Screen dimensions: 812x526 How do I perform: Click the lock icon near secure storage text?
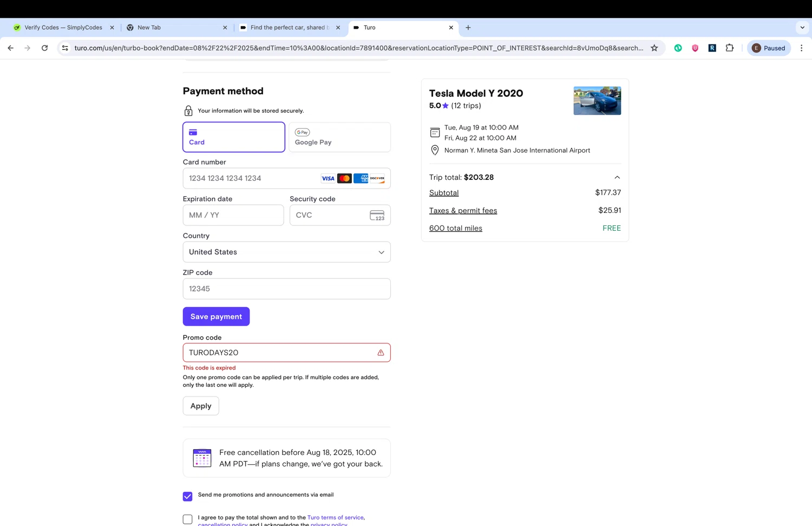coord(188,111)
